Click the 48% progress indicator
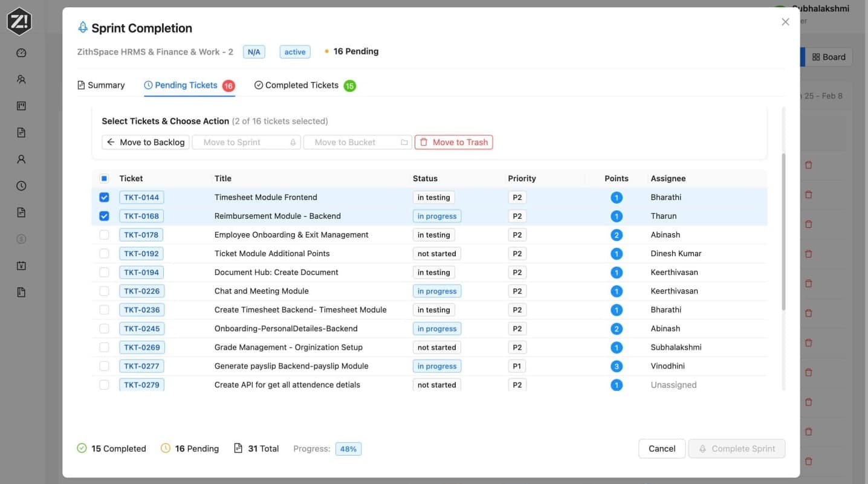Viewport: 868px width, 484px height. [348, 448]
